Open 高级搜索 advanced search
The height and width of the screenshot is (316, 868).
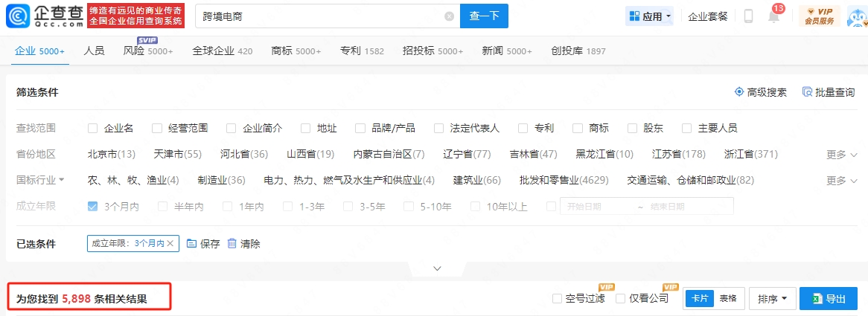click(x=761, y=92)
